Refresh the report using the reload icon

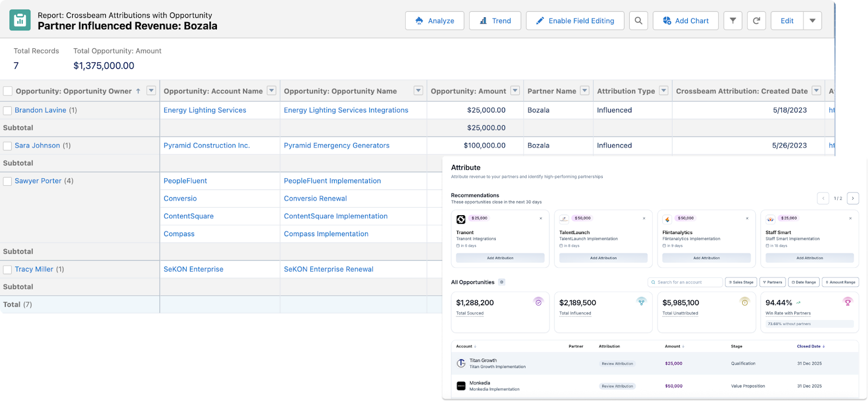[757, 21]
